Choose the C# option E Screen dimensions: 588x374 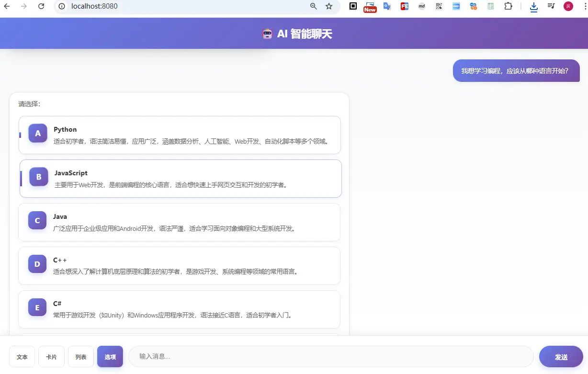(x=180, y=308)
